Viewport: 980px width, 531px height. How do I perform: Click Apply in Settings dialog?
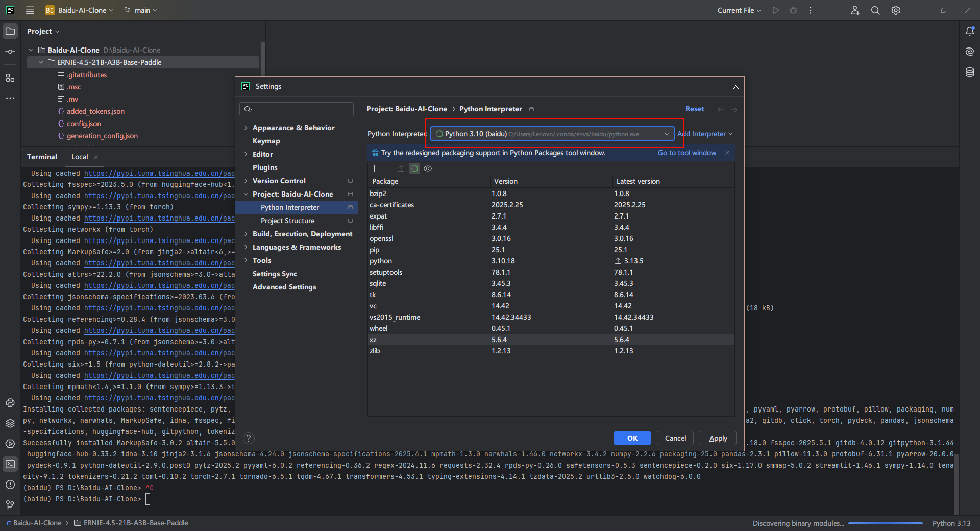tap(718, 438)
